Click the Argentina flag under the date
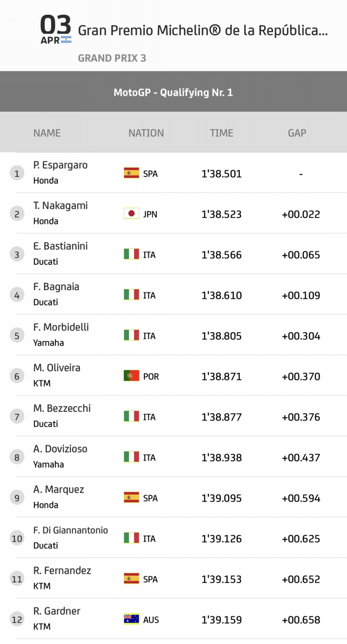Screen dimensions: 347x644 tap(66, 40)
